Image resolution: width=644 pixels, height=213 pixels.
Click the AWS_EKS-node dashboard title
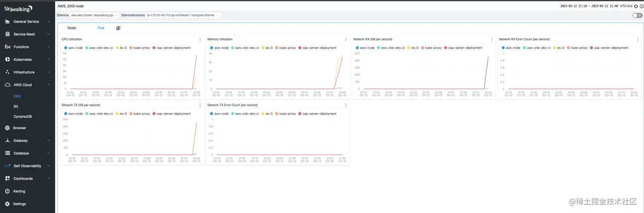(71, 6)
